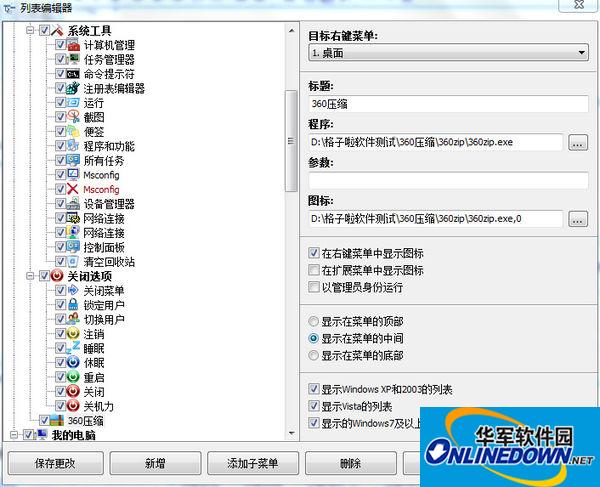Uncheck 显示Windows XP和2003的列表
This screenshot has height=487, width=600.
[314, 389]
